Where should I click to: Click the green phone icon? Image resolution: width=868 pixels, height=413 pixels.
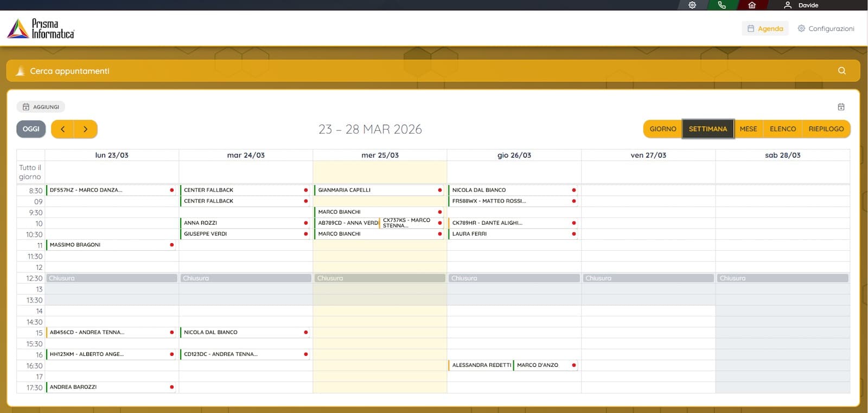click(722, 5)
